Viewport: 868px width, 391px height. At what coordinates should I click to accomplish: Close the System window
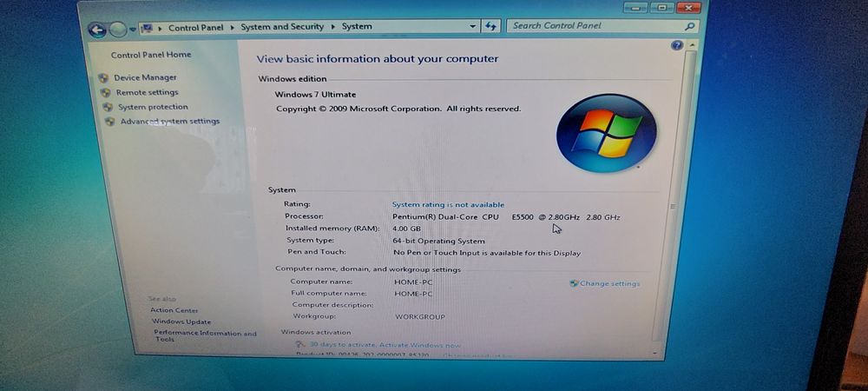(x=688, y=8)
